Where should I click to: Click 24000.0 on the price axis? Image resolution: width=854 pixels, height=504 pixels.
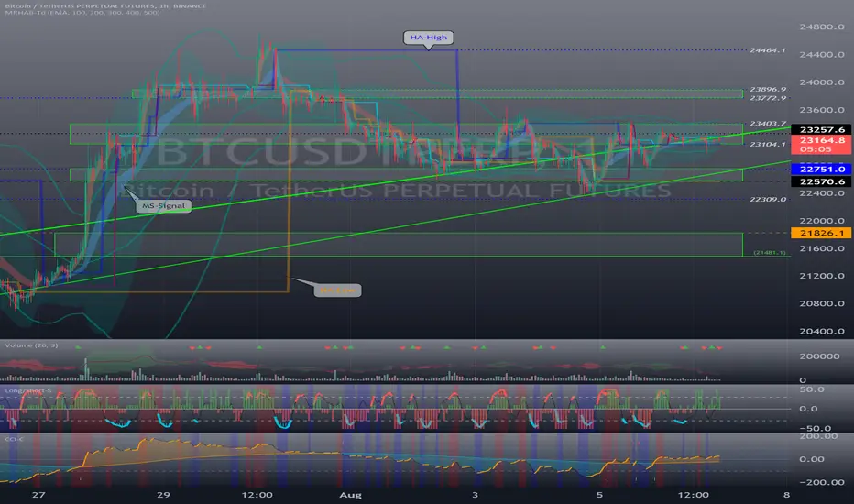822,82
